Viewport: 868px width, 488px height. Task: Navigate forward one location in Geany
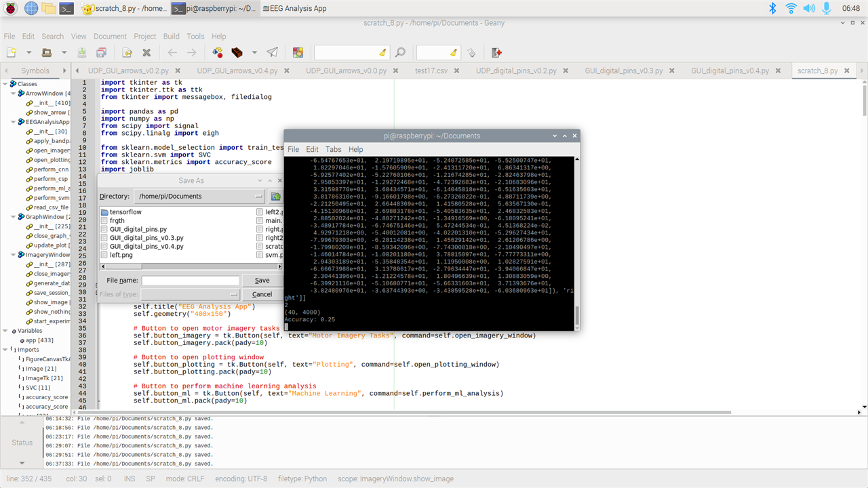[192, 52]
